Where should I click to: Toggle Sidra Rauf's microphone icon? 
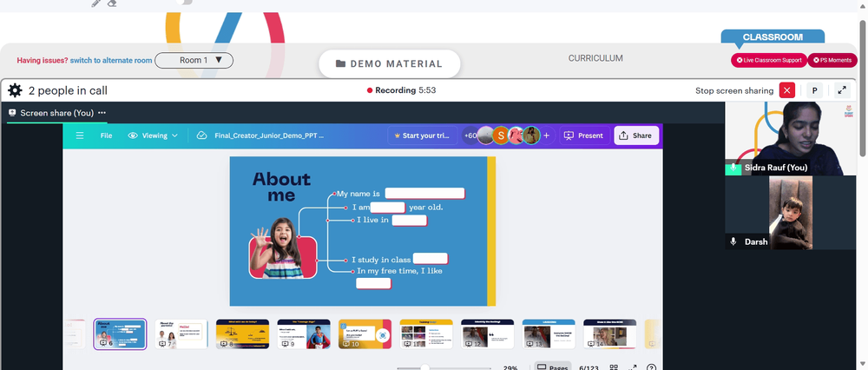point(733,167)
